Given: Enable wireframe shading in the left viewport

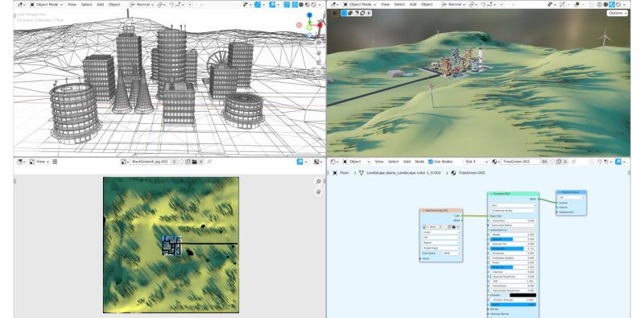Looking at the screenshot, I should coord(295,5).
